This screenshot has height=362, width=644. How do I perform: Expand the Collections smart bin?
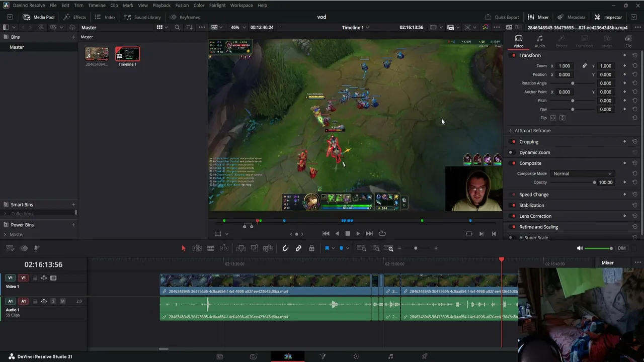(5, 214)
